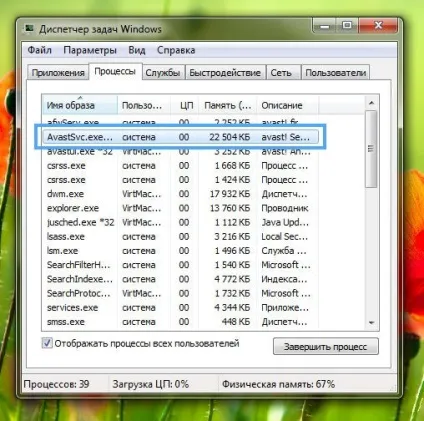424x421 pixels.
Task: Click the vertical scrollbar thumb
Action: 371,149
